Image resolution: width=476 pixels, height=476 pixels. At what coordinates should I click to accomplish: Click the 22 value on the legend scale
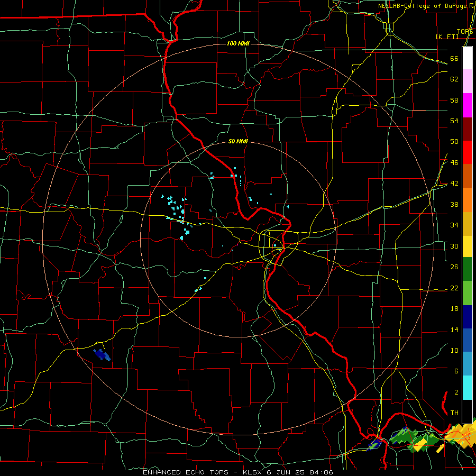coord(454,288)
